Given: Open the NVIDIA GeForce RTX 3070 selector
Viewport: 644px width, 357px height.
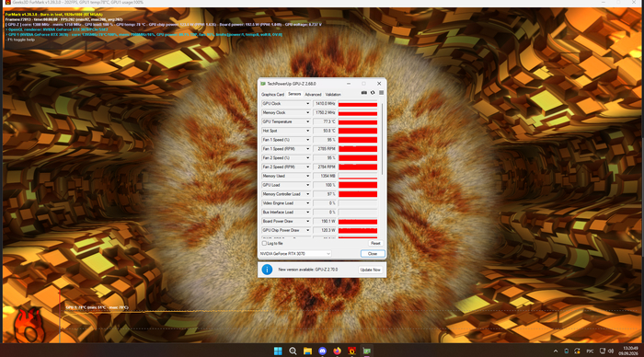Looking at the screenshot, I should [295, 253].
